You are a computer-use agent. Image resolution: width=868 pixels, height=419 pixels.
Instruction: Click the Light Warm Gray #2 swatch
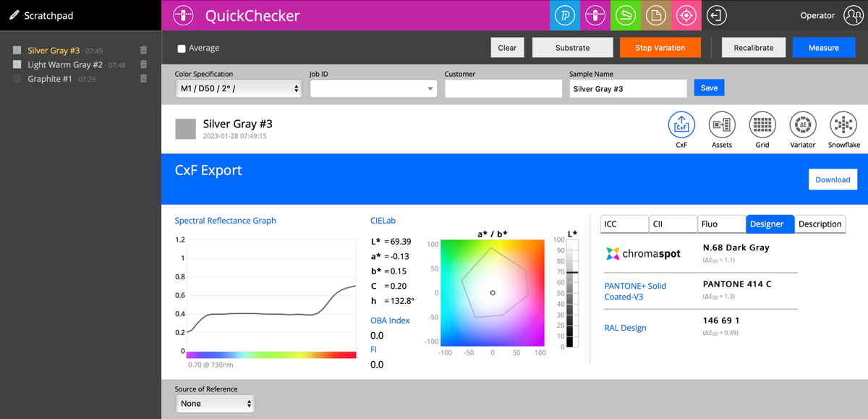(x=17, y=64)
